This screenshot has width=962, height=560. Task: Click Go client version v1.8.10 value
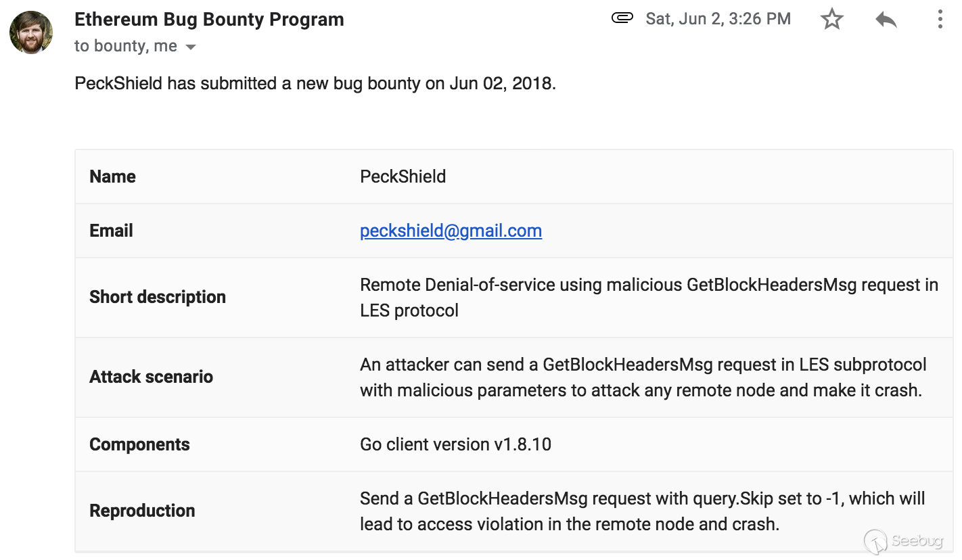click(455, 444)
